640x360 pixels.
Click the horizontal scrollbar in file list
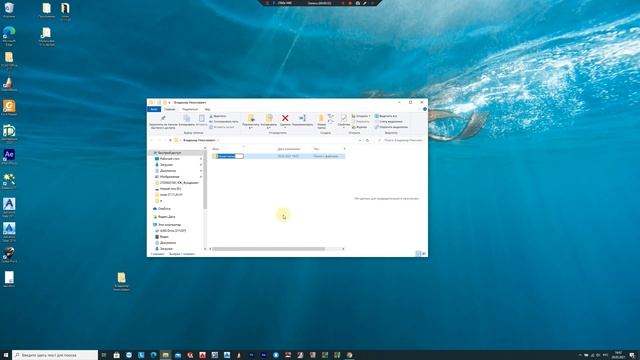pos(269,249)
